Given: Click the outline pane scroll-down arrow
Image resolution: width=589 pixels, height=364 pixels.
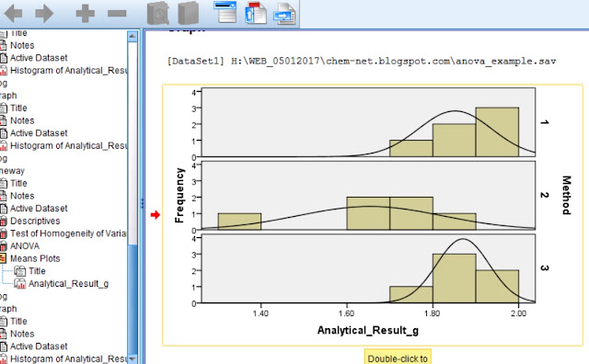Looking at the screenshot, I should [133, 358].
